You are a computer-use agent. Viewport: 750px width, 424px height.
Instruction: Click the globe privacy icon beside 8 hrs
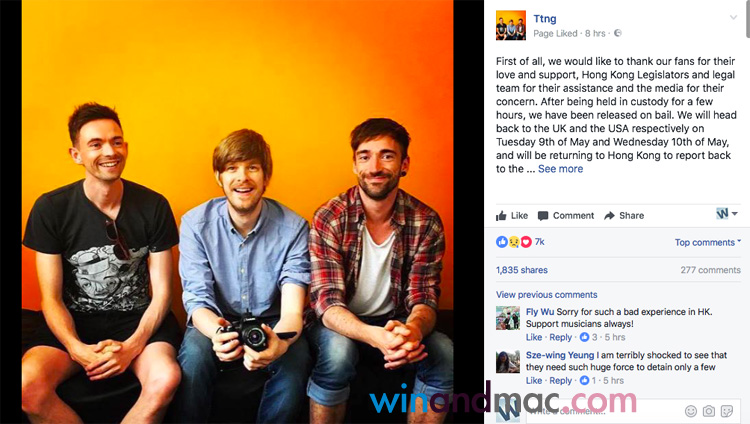coord(618,33)
